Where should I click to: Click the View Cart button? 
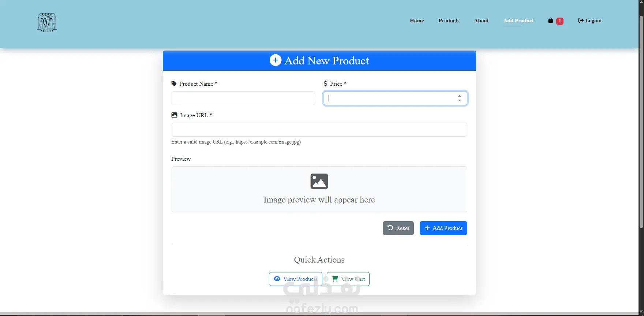(348, 279)
